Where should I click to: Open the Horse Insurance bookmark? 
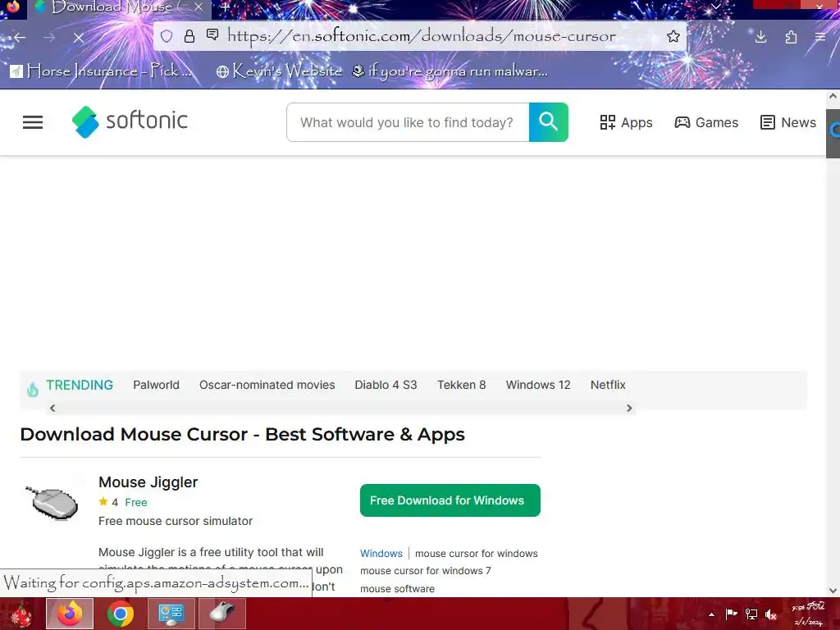[x=101, y=71]
